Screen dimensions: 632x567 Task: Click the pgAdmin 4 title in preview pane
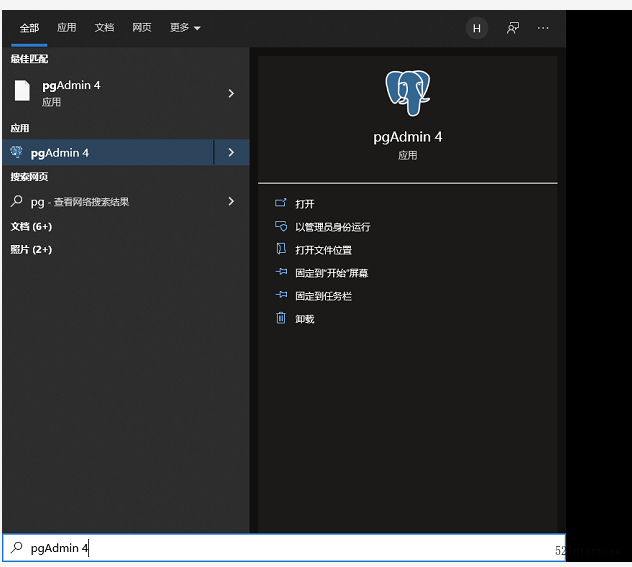click(x=407, y=137)
